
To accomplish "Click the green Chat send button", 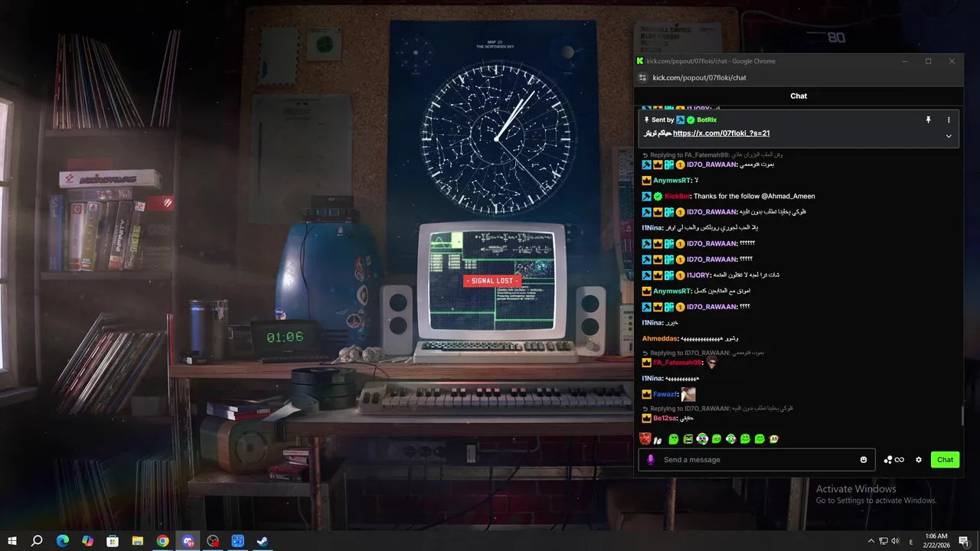I will coord(945,460).
